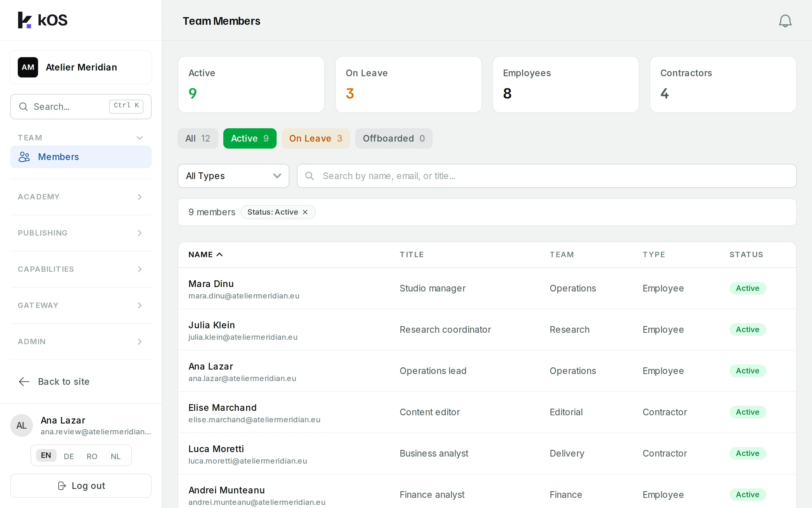The width and height of the screenshot is (812, 508).
Task: Open the Contractors summary card
Action: pyautogui.click(x=723, y=84)
